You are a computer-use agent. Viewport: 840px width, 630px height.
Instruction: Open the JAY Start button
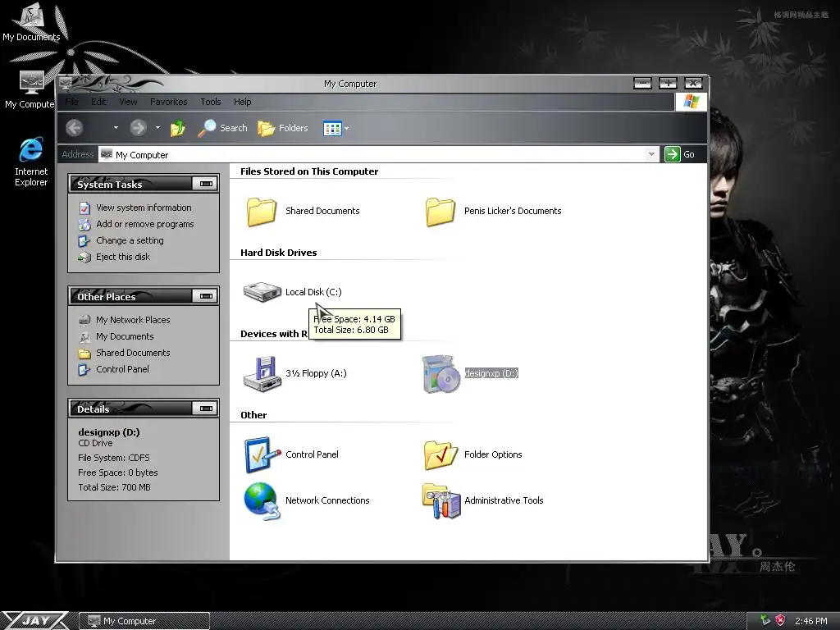[34, 620]
